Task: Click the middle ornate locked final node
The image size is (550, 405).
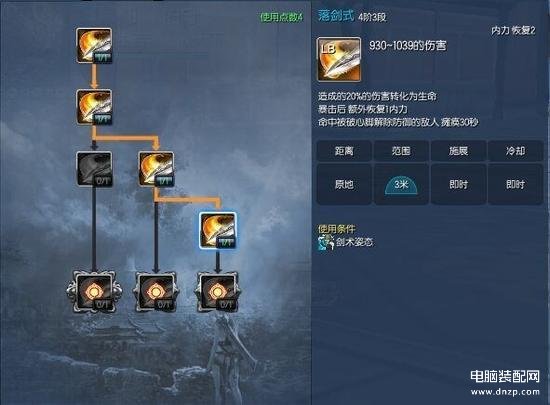Action: [156, 292]
